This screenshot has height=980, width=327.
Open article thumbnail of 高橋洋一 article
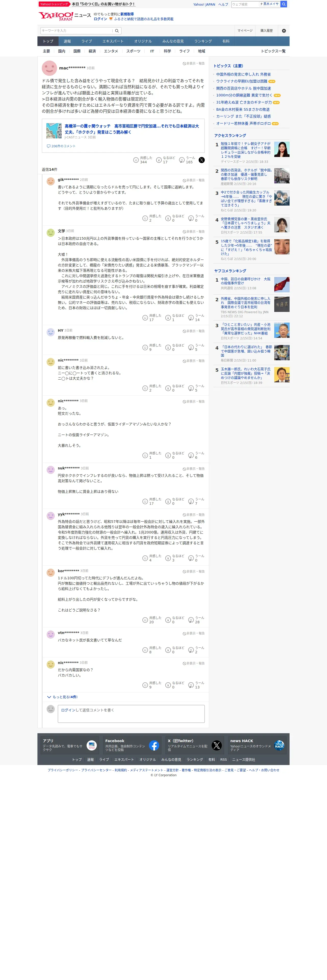[x=54, y=131]
